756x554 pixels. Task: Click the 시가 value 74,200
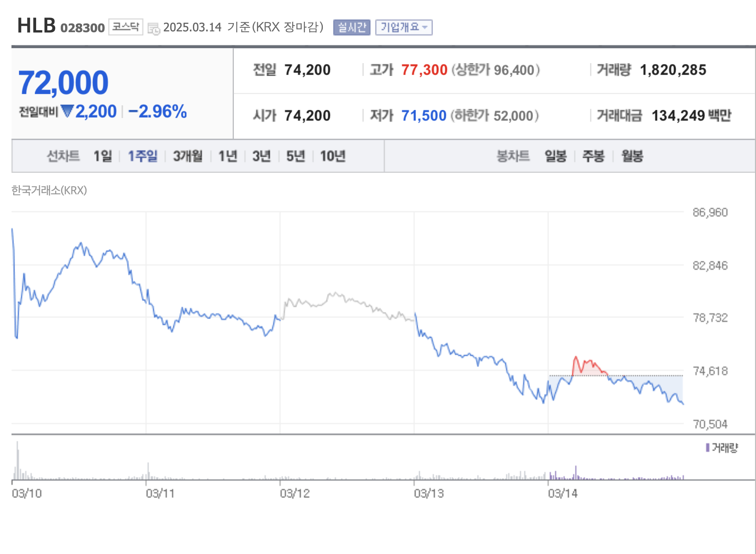pyautogui.click(x=307, y=116)
